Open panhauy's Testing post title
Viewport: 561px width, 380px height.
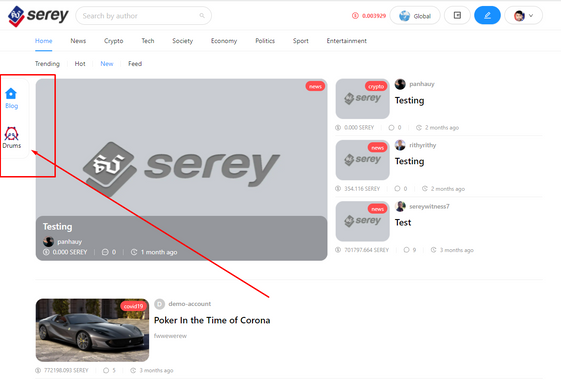coord(409,101)
